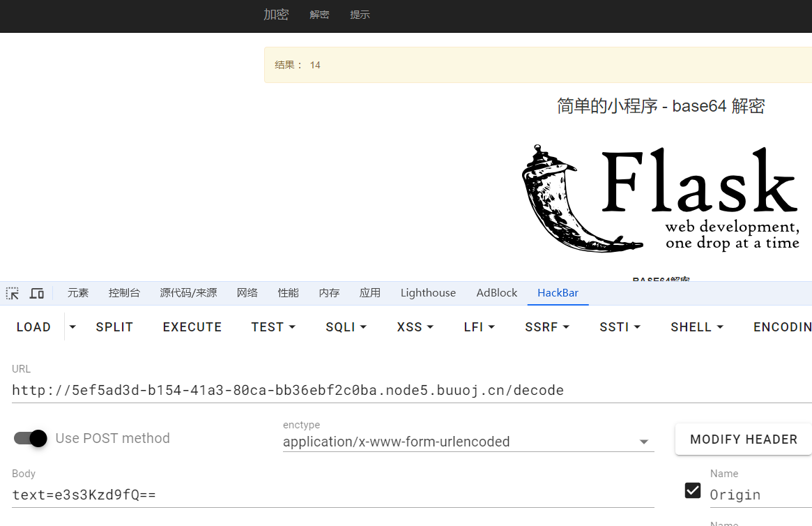812x526 pixels.
Task: Expand the LOAD dropdown arrow
Action: click(72, 326)
